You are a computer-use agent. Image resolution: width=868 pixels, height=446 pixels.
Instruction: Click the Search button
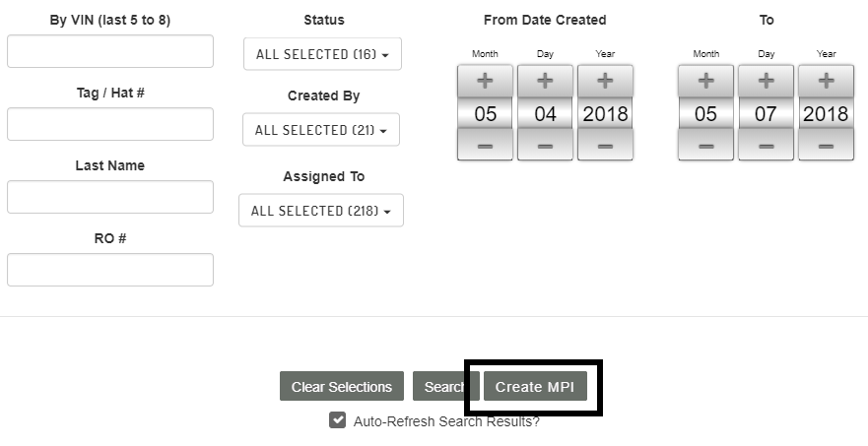click(x=445, y=386)
